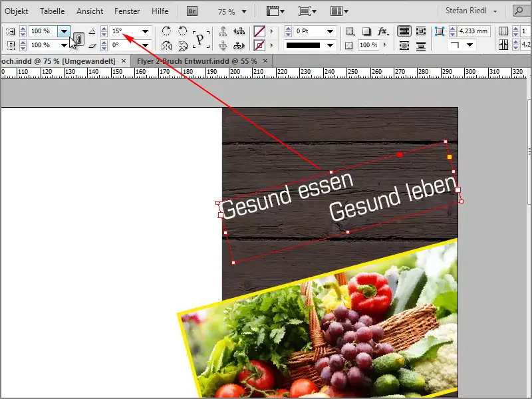Open the Ansicht menu
Screen dimensions: 532x399
pyautogui.click(x=90, y=11)
